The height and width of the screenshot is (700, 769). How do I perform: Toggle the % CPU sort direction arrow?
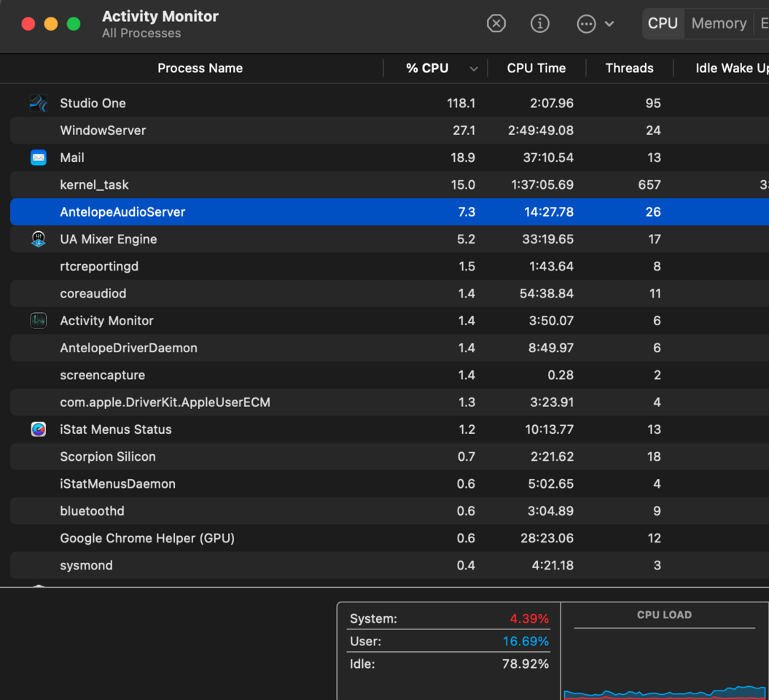tap(473, 69)
